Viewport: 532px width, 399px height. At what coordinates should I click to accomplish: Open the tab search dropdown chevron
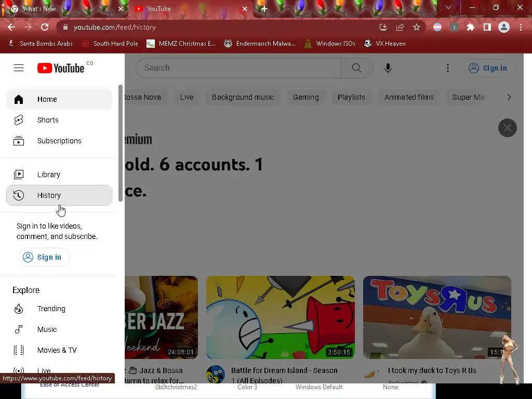[x=448, y=7]
